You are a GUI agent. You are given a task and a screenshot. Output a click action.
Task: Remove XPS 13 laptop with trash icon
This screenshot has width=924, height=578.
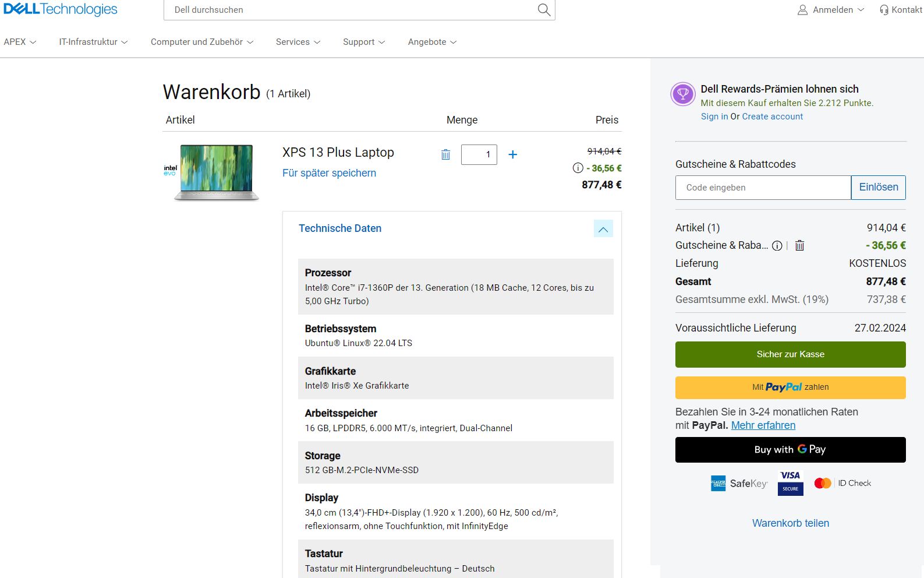click(445, 154)
